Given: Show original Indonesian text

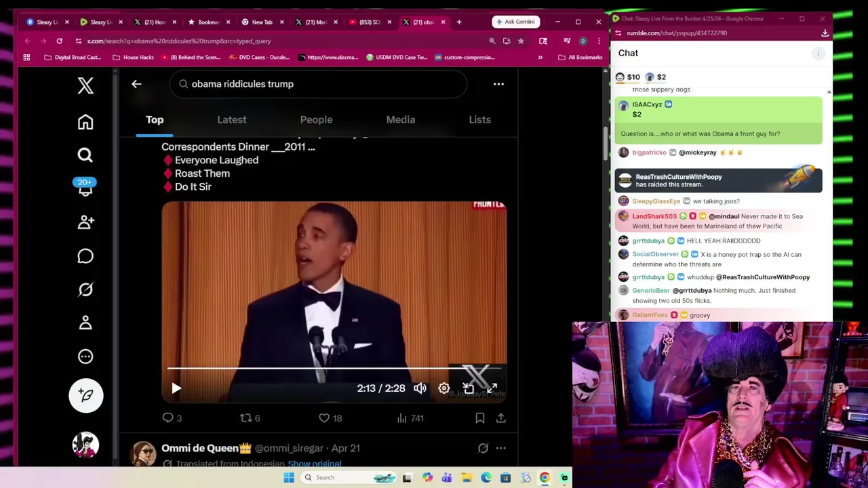Looking at the screenshot, I should coord(315,464).
